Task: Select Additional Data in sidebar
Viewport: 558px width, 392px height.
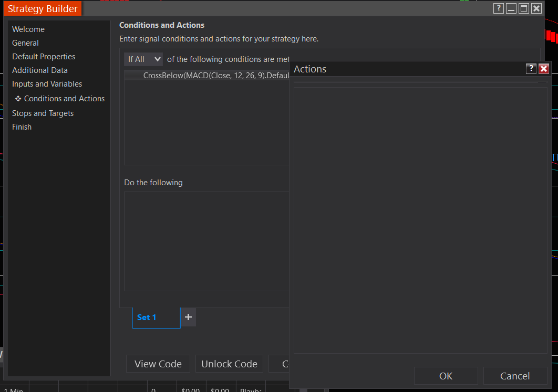Action: point(40,70)
